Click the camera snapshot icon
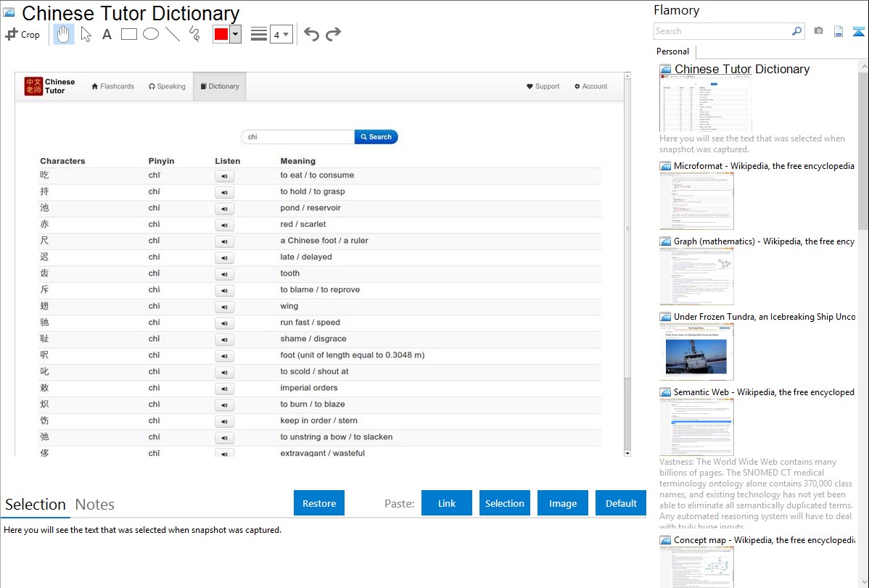Viewport: 869px width, 588px height. click(x=818, y=31)
